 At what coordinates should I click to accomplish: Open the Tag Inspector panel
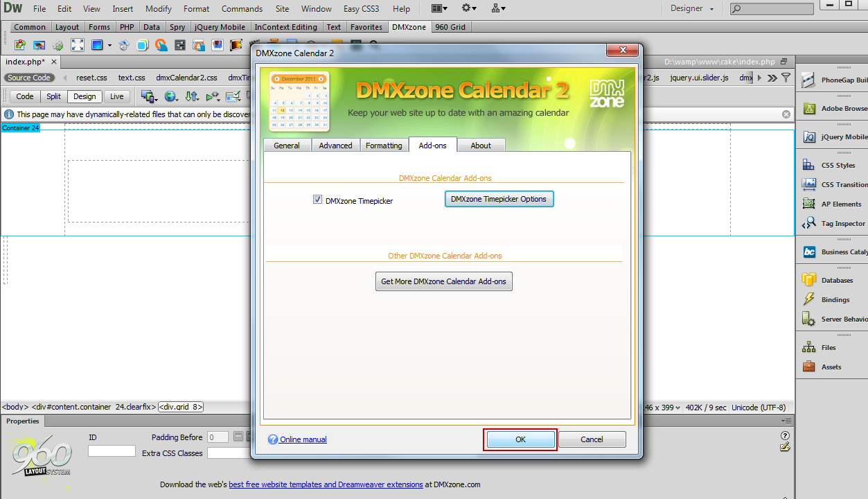click(833, 223)
